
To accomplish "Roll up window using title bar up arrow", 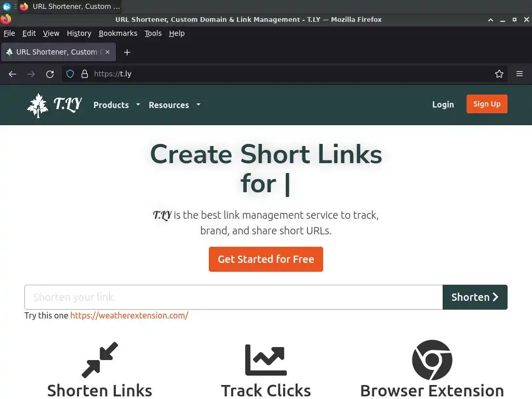I will tap(490, 20).
